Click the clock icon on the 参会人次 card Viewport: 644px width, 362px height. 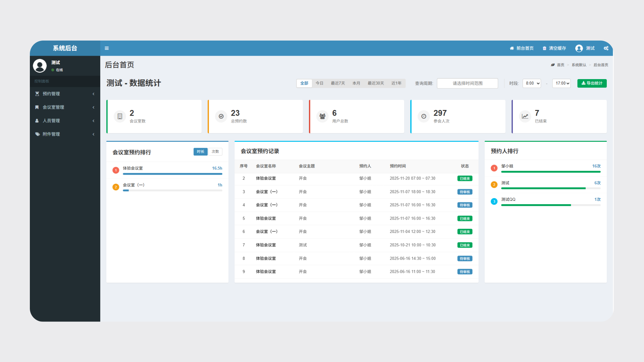coord(424,116)
